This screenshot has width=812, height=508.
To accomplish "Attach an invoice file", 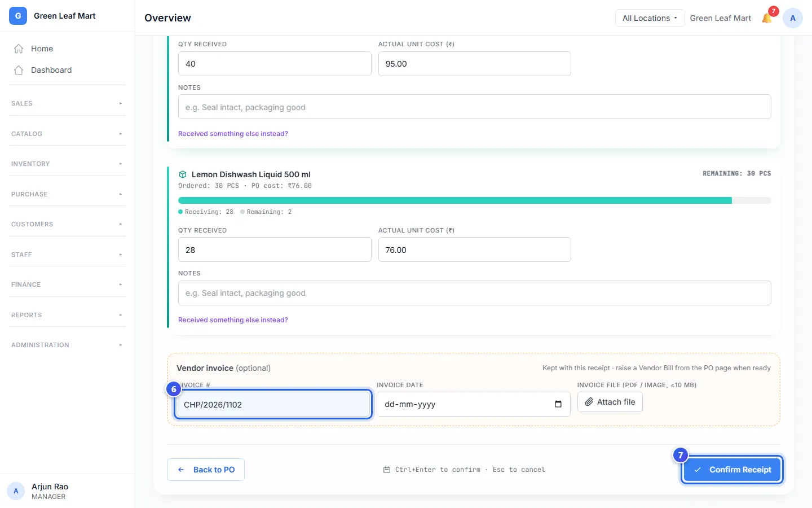I will tap(610, 402).
